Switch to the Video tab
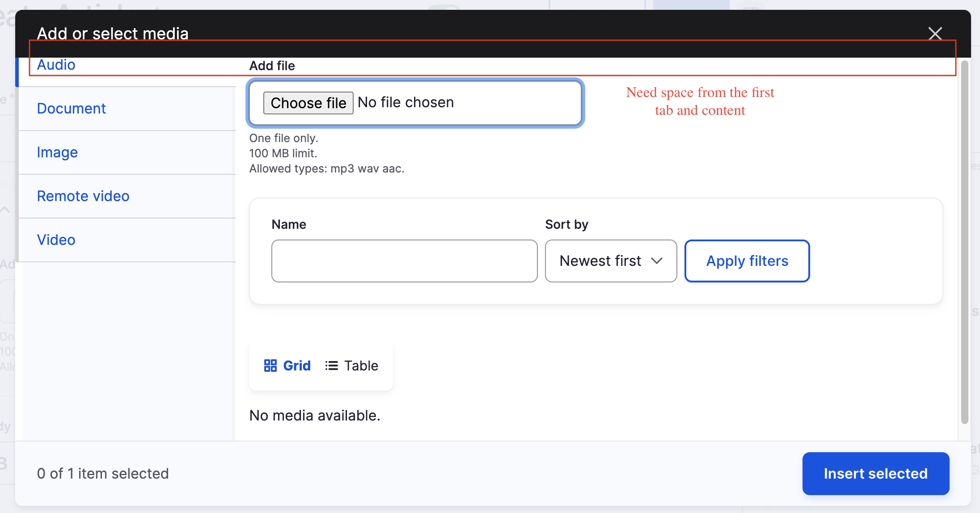Screen dimensions: 980x513 (x=56, y=240)
